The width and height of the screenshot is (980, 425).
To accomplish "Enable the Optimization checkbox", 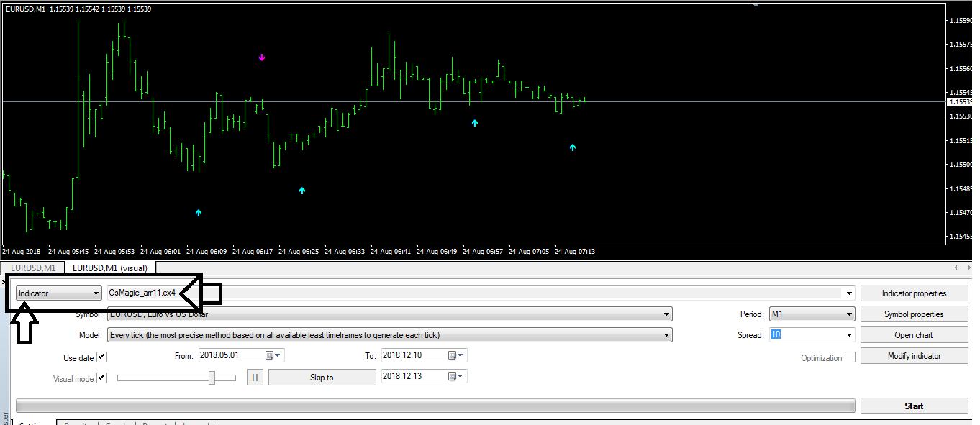I will click(x=850, y=357).
